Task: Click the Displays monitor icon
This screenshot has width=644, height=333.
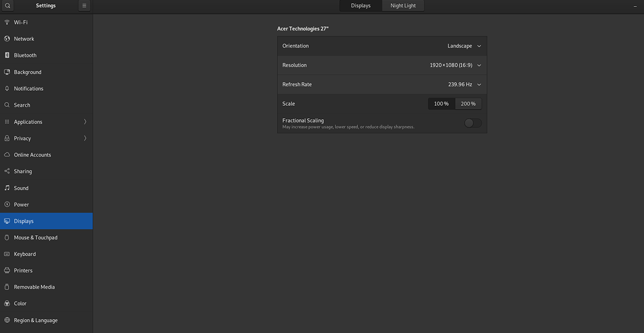Action: [7, 221]
